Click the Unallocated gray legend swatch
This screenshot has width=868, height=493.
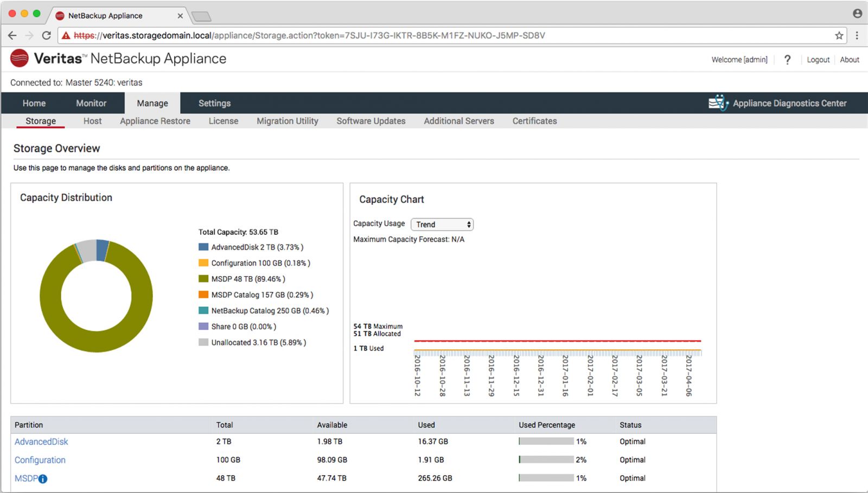point(203,342)
